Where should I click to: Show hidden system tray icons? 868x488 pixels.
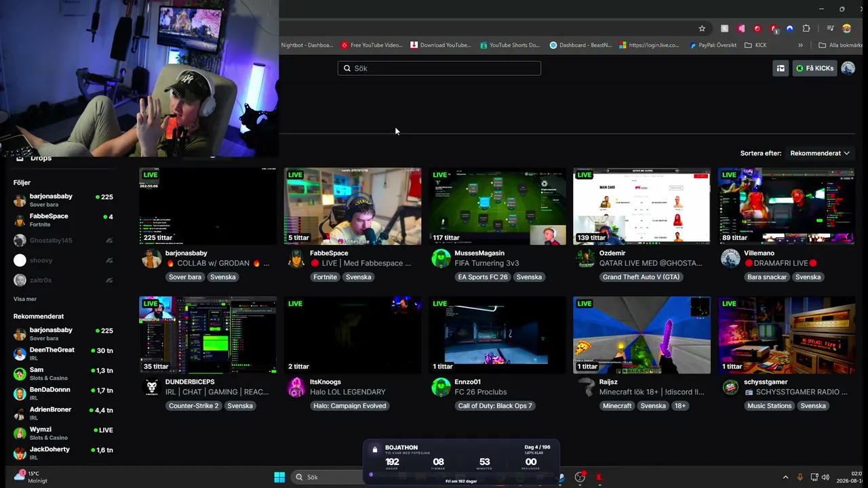785,477
